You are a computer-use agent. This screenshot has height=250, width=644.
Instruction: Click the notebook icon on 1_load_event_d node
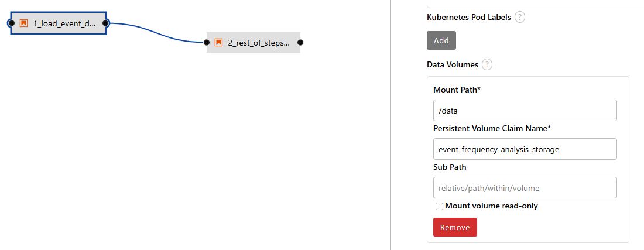[x=24, y=23]
